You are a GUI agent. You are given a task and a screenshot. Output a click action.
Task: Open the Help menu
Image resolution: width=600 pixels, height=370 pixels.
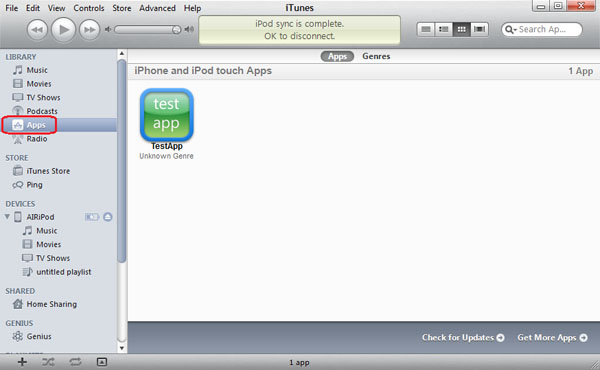pos(192,8)
